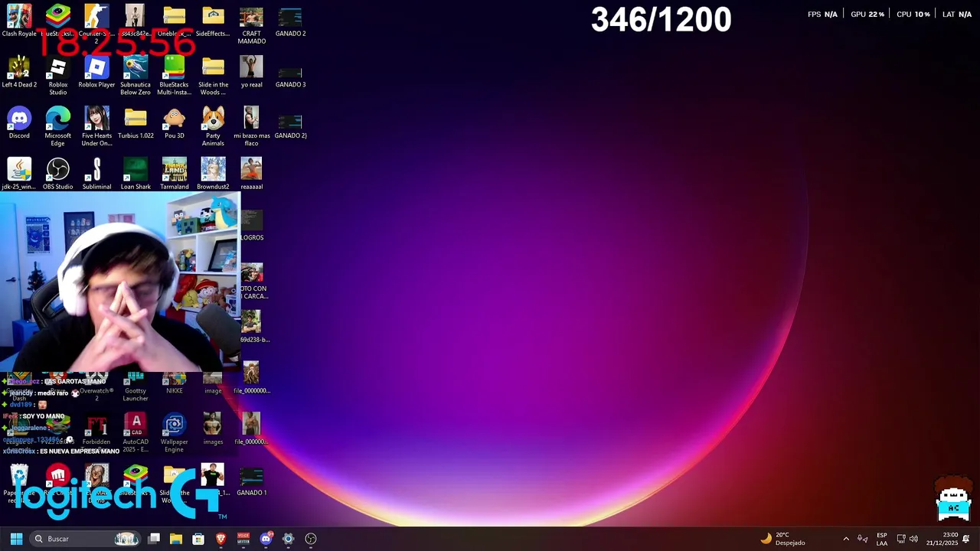Launch the Discord desktop shortcut

[19, 124]
